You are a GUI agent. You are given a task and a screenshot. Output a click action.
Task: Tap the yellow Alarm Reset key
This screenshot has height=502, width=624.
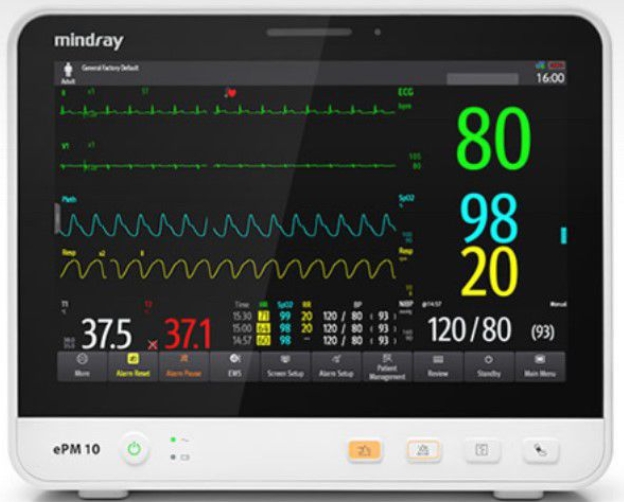tap(133, 367)
